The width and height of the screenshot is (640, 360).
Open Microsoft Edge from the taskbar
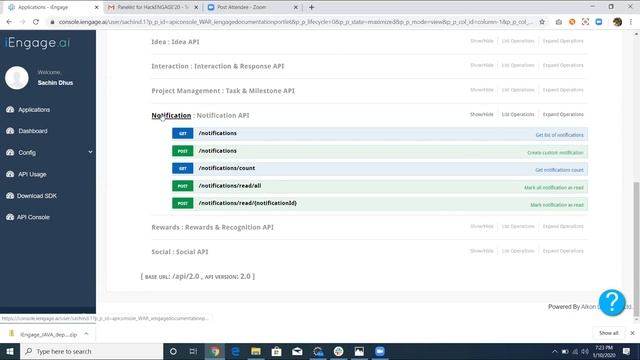tap(236, 351)
